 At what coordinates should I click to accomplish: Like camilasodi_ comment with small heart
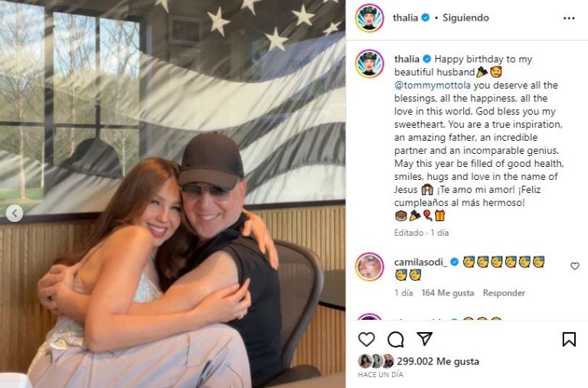[x=574, y=266]
